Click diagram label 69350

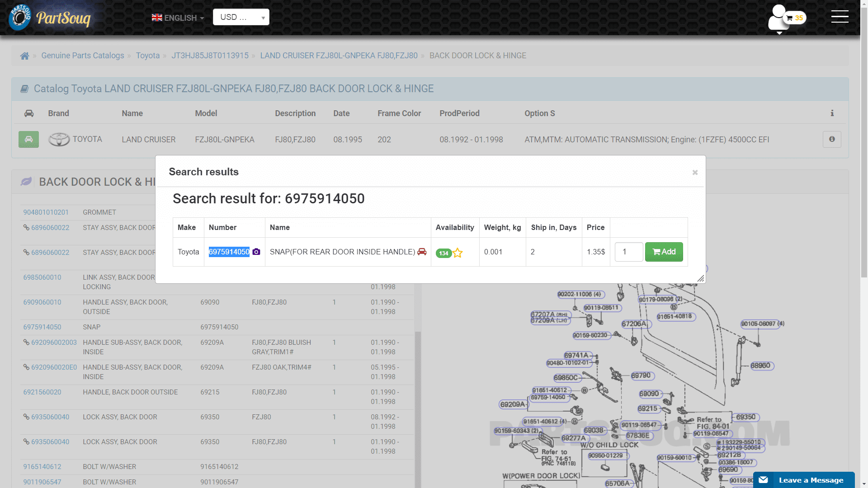pyautogui.click(x=746, y=417)
